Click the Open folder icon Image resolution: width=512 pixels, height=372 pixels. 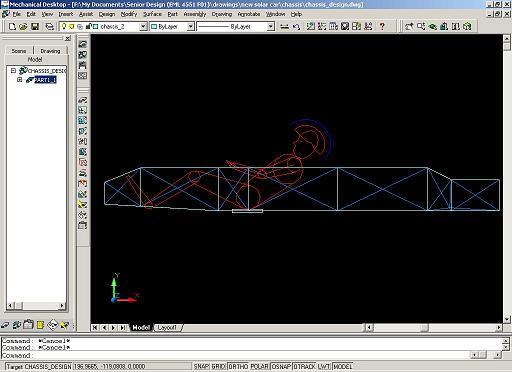click(23, 26)
